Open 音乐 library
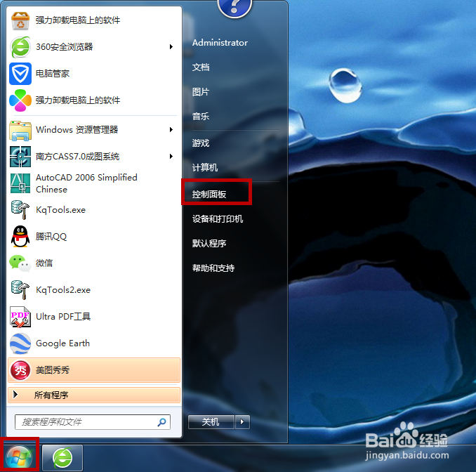Viewport: 476px width, 472px height. [x=201, y=117]
